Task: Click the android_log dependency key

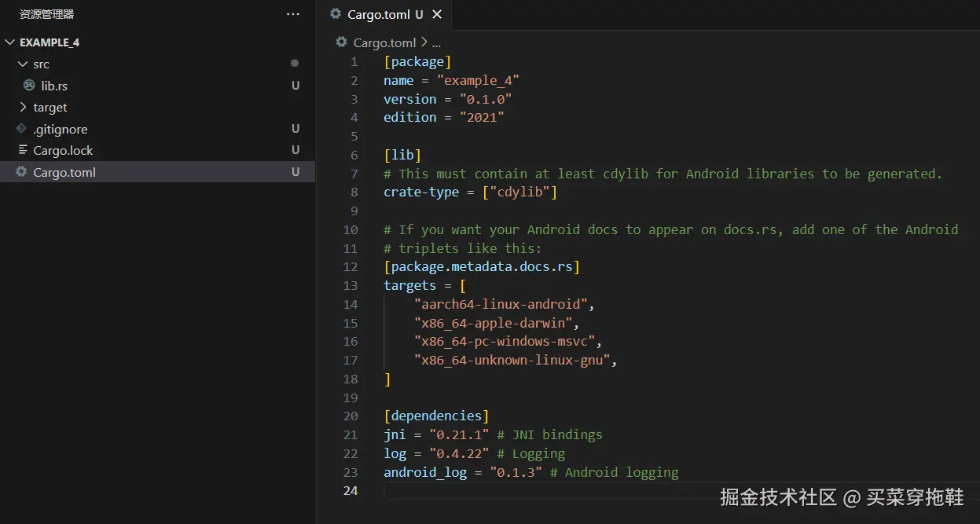Action: pyautogui.click(x=425, y=472)
